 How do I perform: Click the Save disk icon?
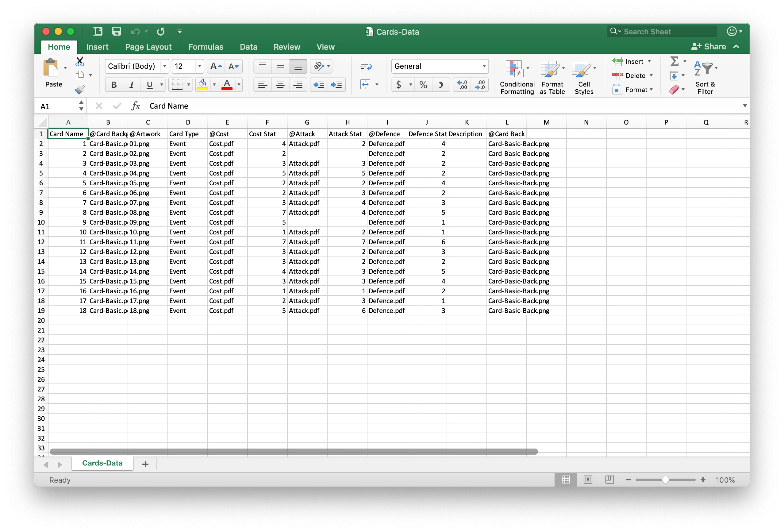tap(116, 31)
